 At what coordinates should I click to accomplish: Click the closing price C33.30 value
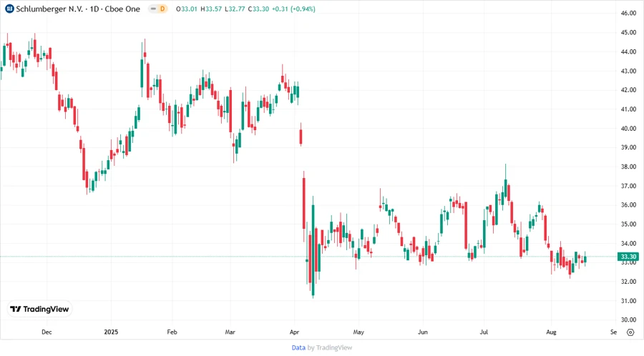tap(248, 9)
